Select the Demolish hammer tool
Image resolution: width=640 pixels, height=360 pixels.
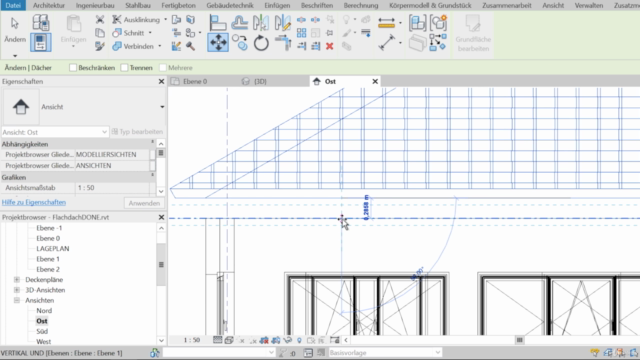(x=190, y=46)
